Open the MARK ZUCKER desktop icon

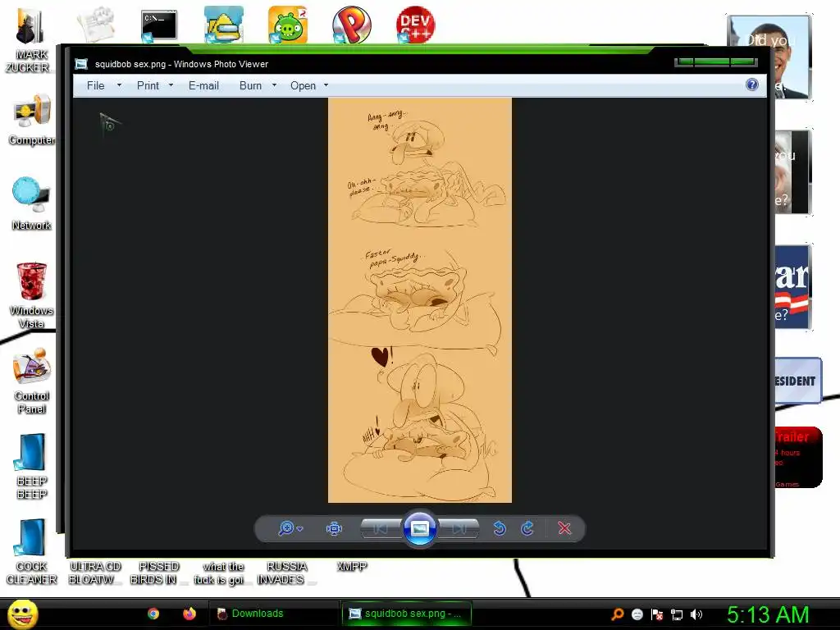tap(30, 41)
